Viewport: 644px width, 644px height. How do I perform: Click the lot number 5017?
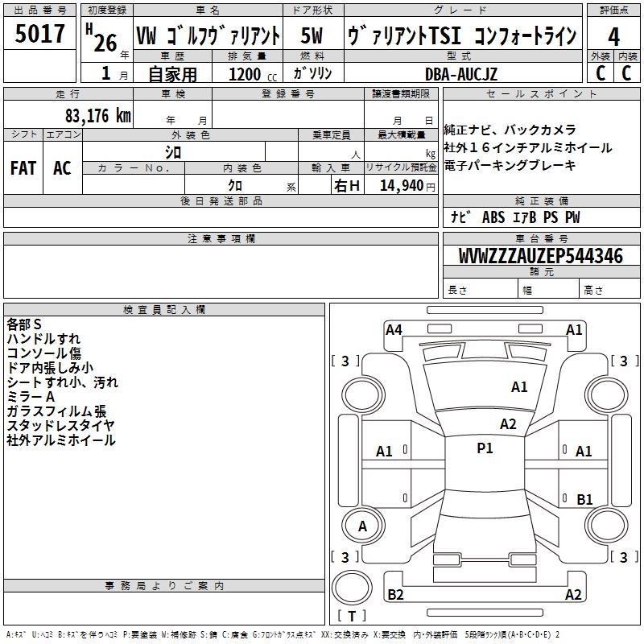pyautogui.click(x=40, y=35)
